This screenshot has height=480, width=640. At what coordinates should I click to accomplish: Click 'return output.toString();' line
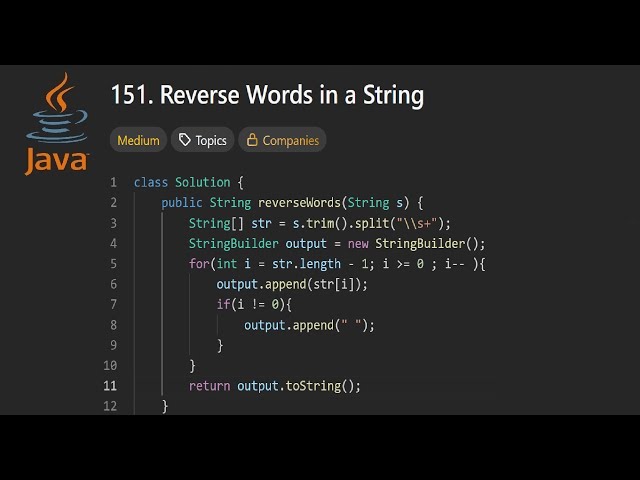(275, 386)
